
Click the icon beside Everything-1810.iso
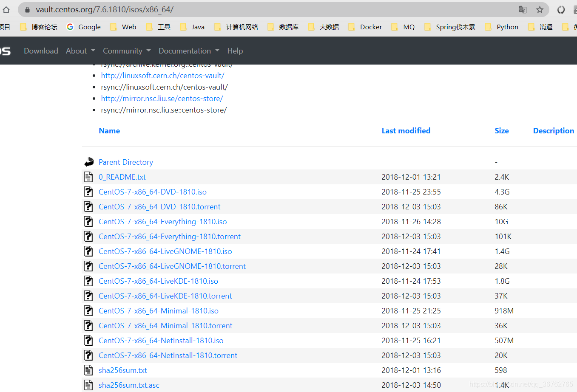coord(88,221)
